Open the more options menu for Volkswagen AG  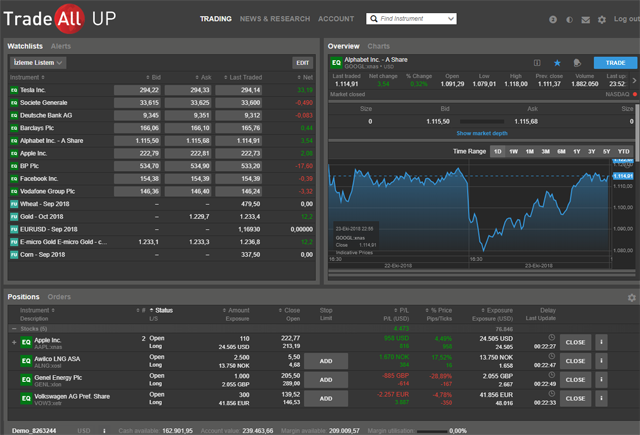601,399
